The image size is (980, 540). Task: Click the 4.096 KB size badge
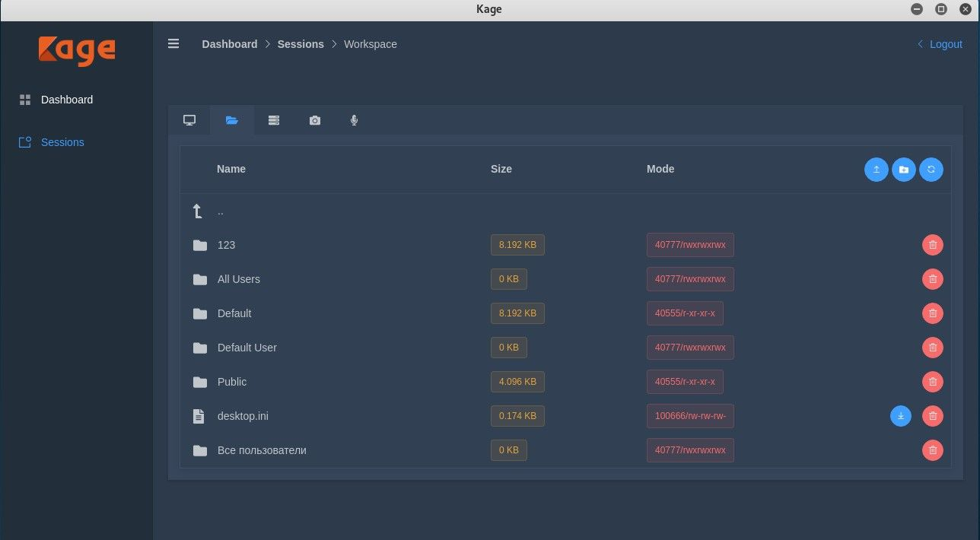pyautogui.click(x=517, y=382)
